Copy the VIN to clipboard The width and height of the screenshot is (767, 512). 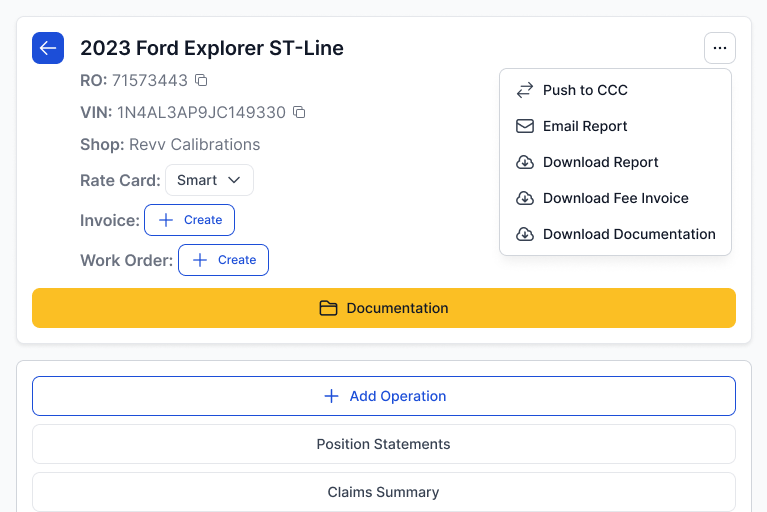(x=299, y=112)
